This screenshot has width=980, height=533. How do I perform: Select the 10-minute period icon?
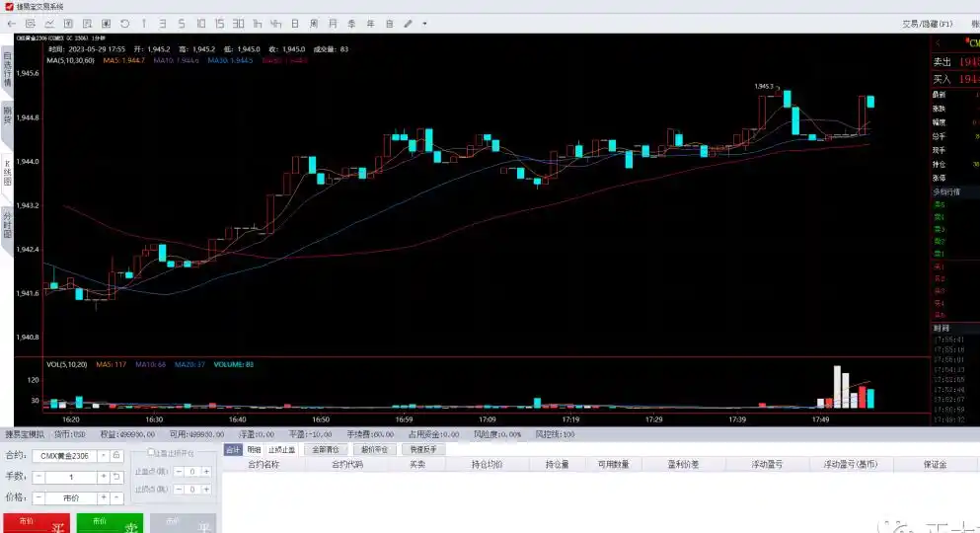coord(200,24)
